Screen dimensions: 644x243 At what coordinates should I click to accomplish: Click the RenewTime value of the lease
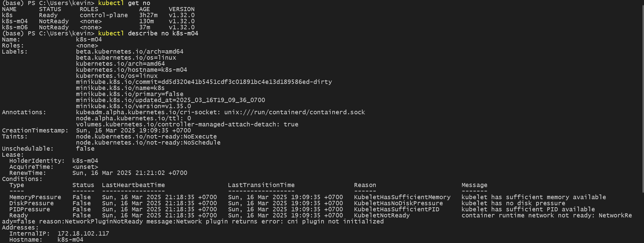(x=130, y=173)
